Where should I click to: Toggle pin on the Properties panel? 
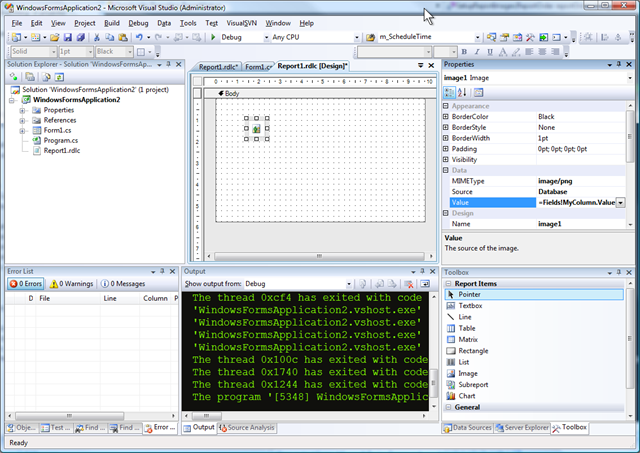coord(619,64)
